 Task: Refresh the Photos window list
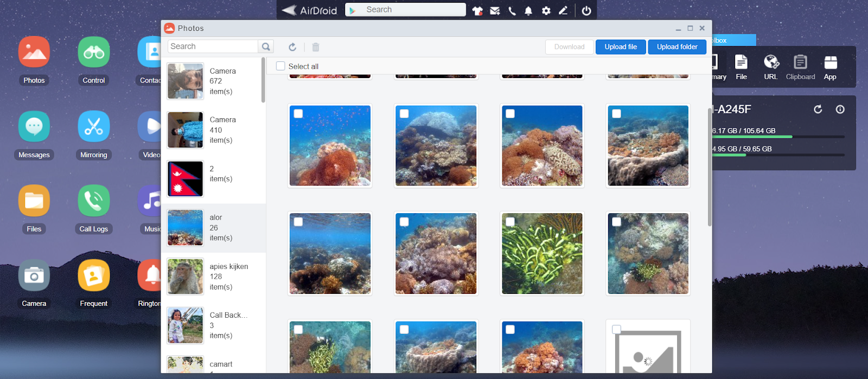(292, 47)
